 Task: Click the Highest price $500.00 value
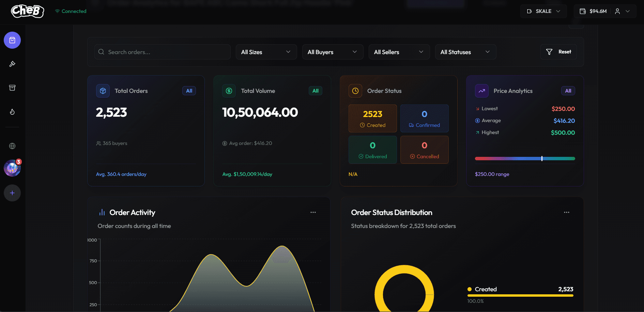click(563, 133)
